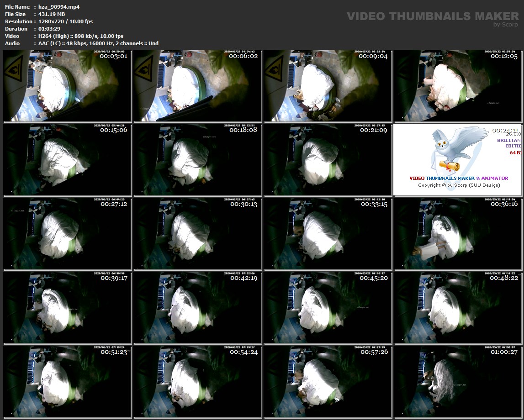The height and width of the screenshot is (420, 524).
Task: Open the thumbnail at 00:36:16
Action: click(x=458, y=234)
